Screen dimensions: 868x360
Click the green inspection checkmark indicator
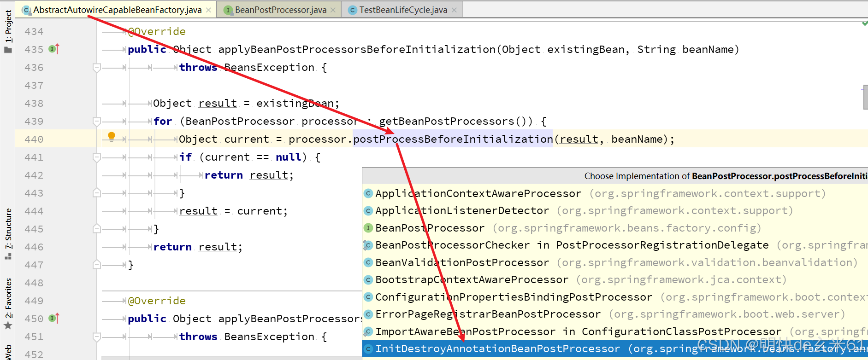coord(865,23)
